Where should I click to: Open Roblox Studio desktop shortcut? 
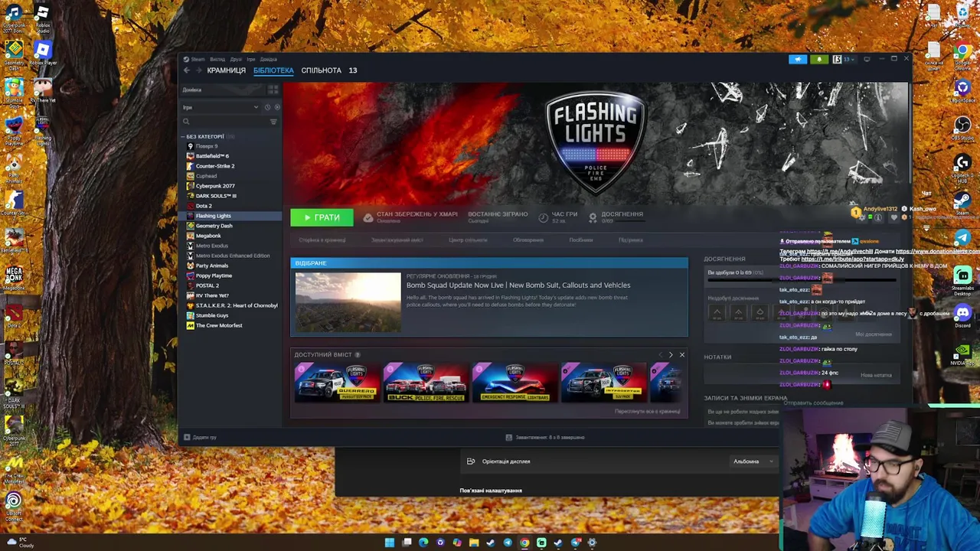point(42,18)
